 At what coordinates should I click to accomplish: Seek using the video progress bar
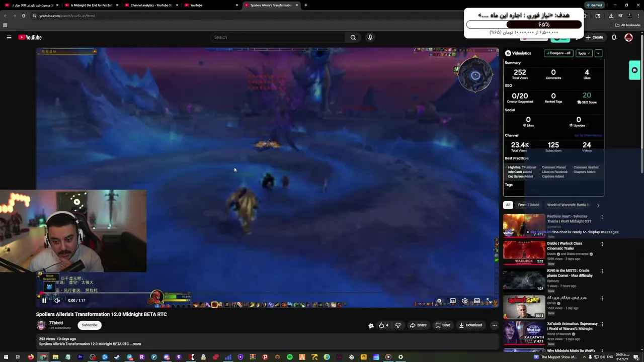coord(267,293)
